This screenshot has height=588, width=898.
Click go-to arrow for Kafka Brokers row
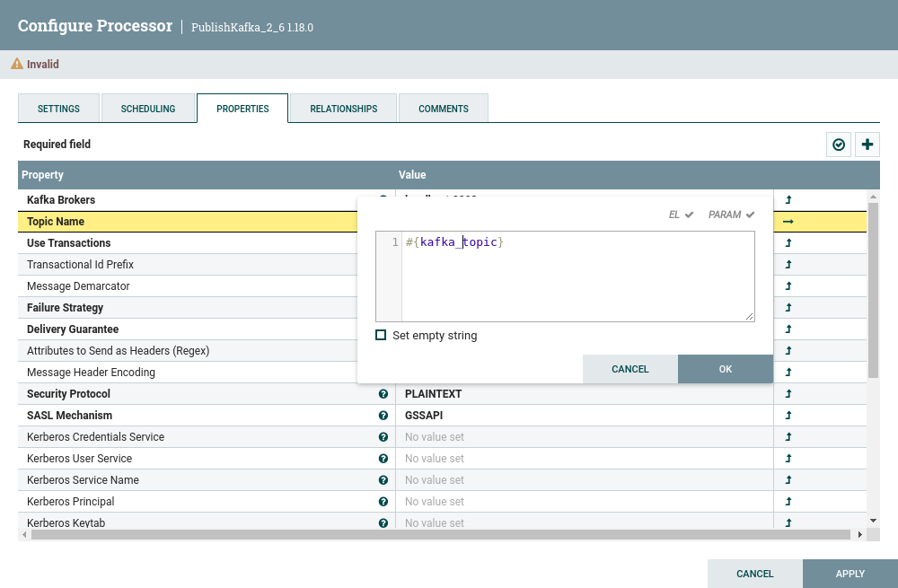pos(788,200)
